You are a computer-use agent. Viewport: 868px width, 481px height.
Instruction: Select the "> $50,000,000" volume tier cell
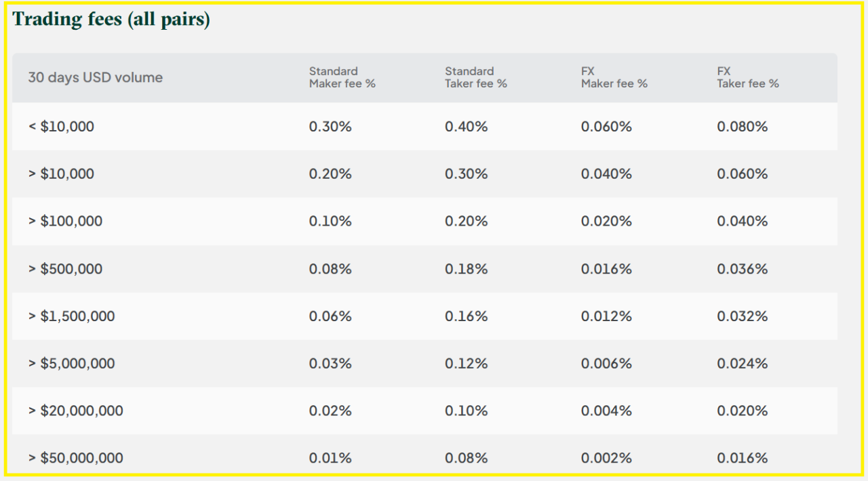click(75, 459)
